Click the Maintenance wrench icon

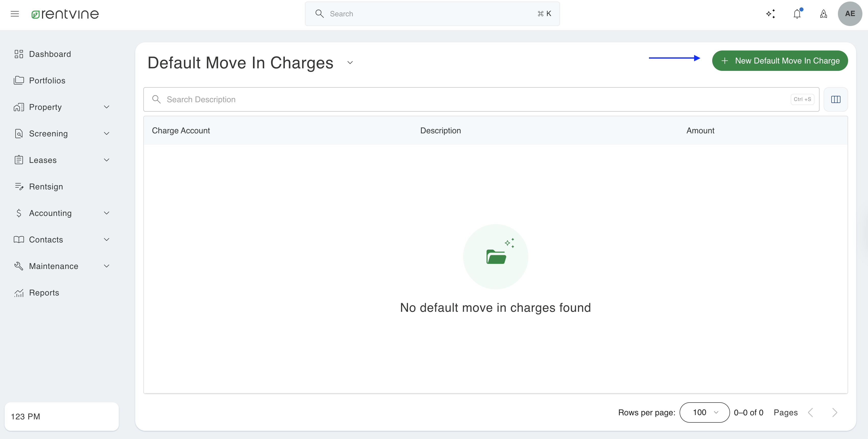19,266
